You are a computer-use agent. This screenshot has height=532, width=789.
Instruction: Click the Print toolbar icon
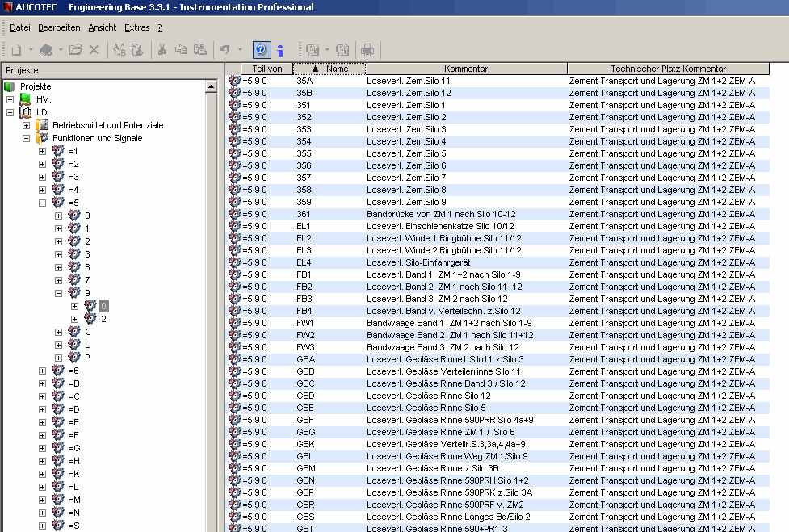pyautogui.click(x=367, y=50)
